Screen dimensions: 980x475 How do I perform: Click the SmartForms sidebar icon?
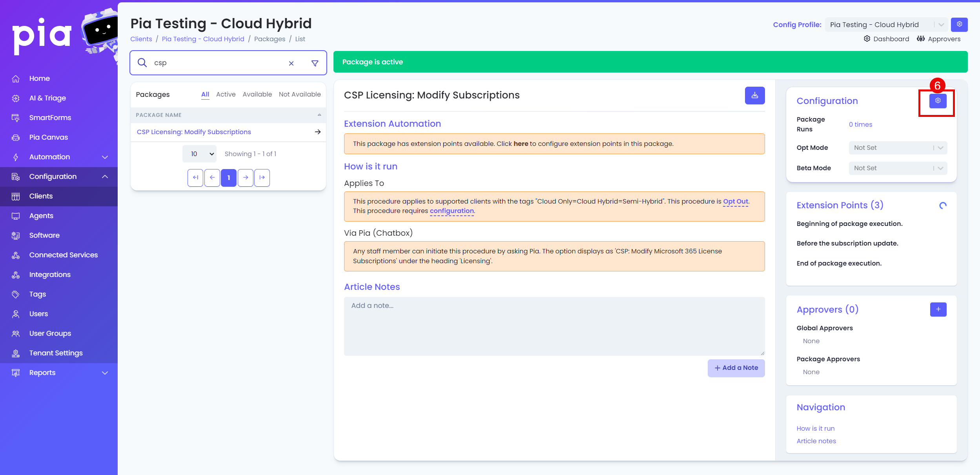[x=16, y=118]
